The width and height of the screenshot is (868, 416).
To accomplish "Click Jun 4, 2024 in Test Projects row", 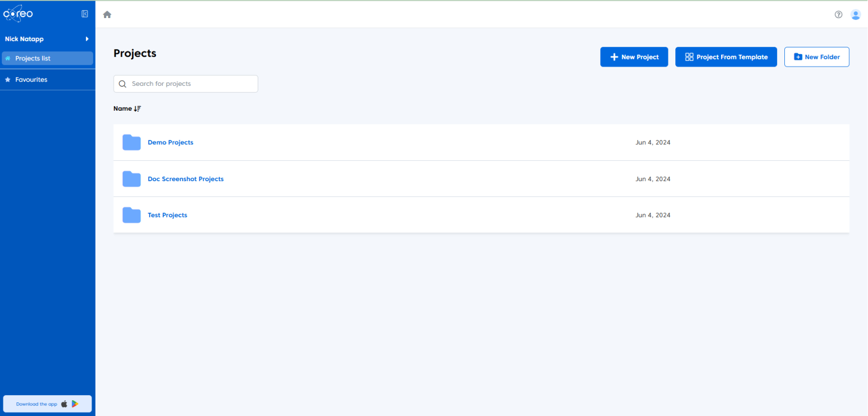I will click(x=653, y=215).
